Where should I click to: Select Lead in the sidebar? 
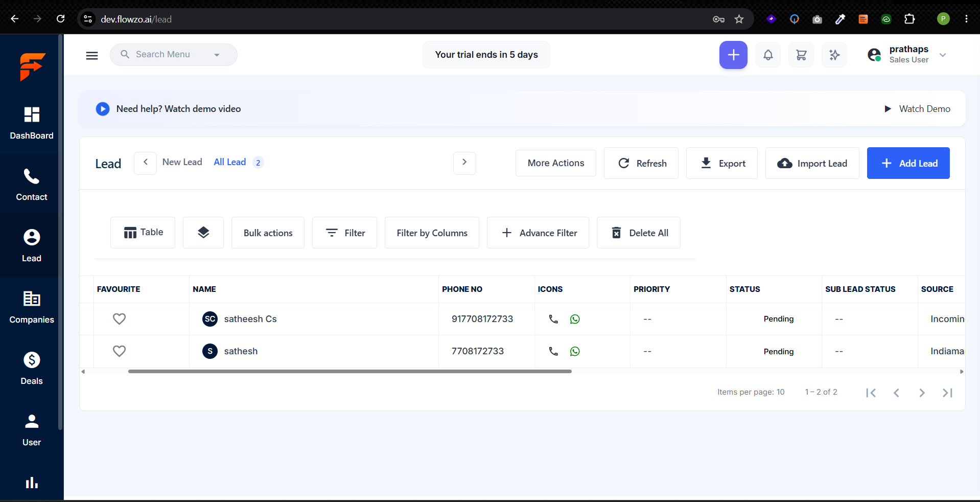32,246
